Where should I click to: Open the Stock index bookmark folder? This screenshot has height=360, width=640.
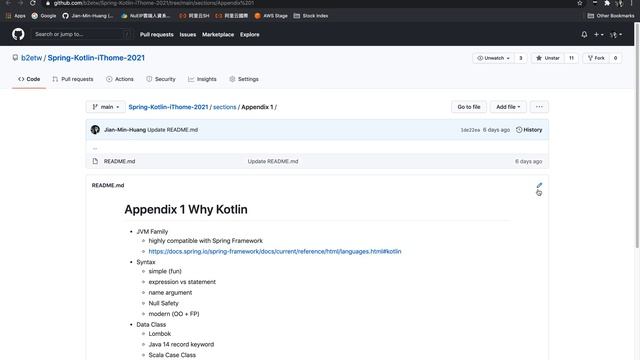click(311, 16)
